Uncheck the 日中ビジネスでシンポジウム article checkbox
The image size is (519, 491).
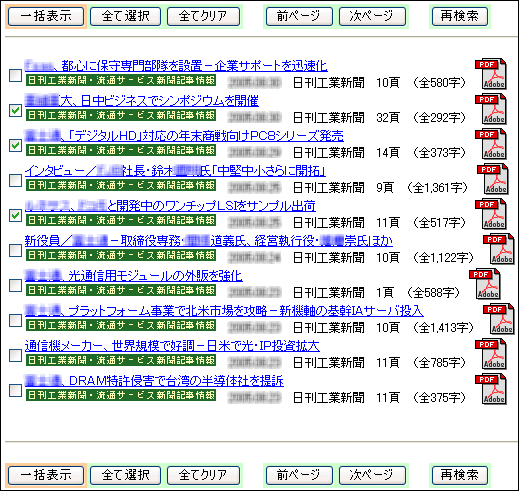[x=15, y=110]
